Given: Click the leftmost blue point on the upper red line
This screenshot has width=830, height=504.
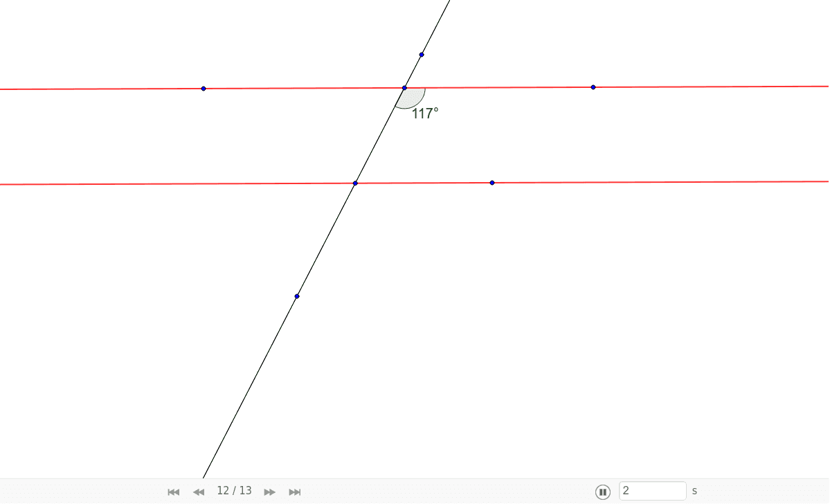Looking at the screenshot, I should (x=203, y=88).
